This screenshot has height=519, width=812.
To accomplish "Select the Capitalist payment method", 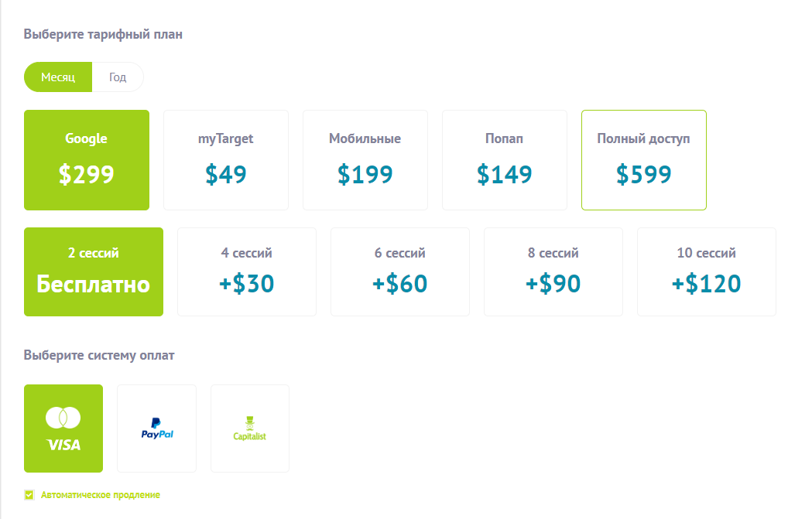I will [250, 428].
